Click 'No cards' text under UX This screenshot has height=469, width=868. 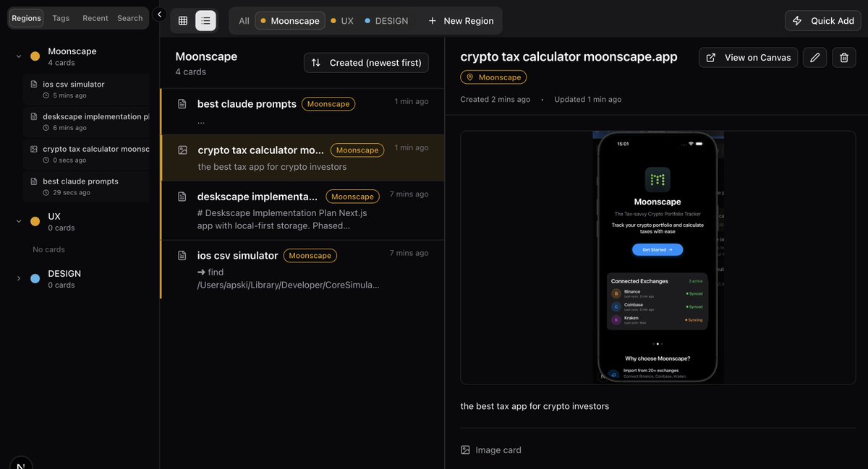click(x=48, y=249)
